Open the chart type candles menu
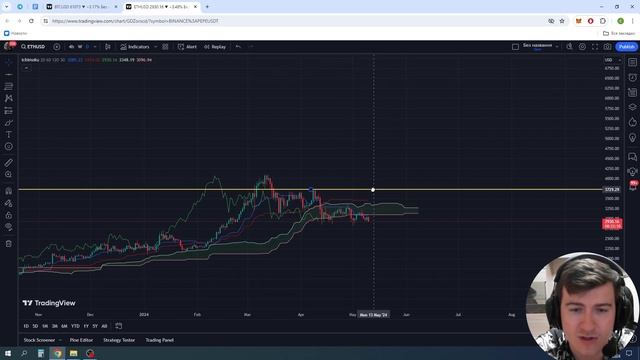 click(x=108, y=47)
